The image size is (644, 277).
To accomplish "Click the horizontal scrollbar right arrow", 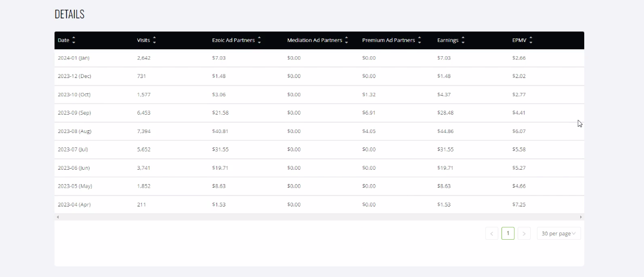I will coord(581,217).
